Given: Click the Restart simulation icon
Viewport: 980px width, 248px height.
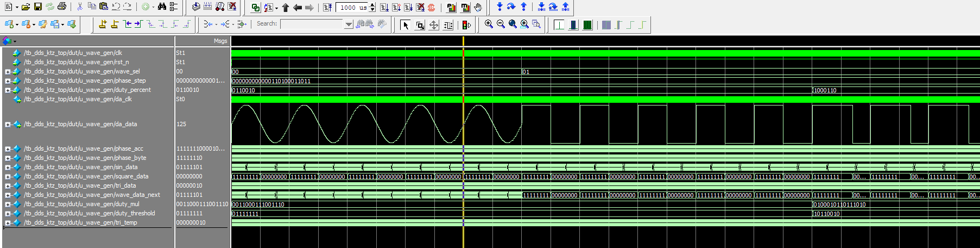Looking at the screenshot, I should click(x=327, y=8).
